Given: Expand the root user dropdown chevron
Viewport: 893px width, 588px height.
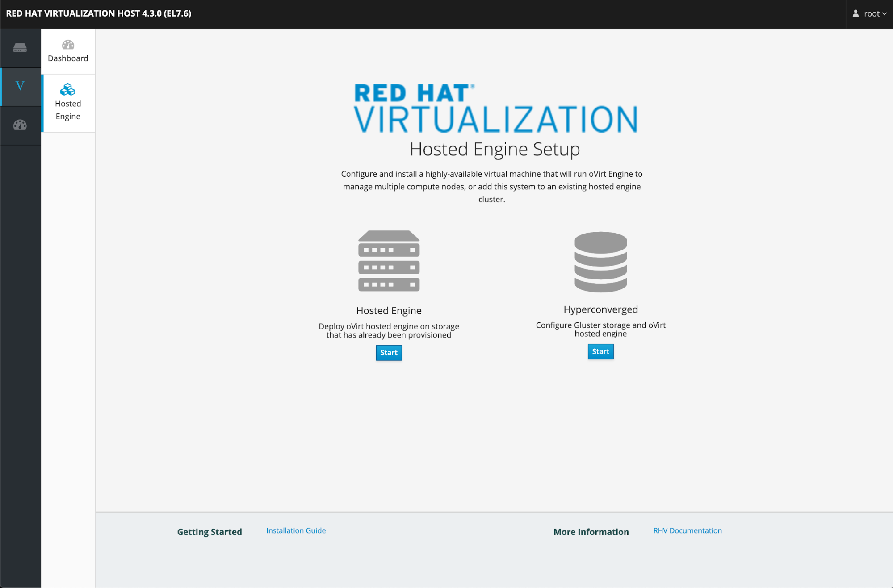Looking at the screenshot, I should (885, 14).
